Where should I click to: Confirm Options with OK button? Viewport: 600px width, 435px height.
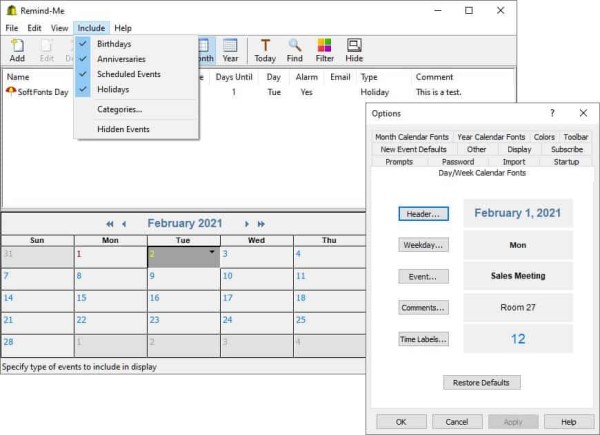(401, 422)
